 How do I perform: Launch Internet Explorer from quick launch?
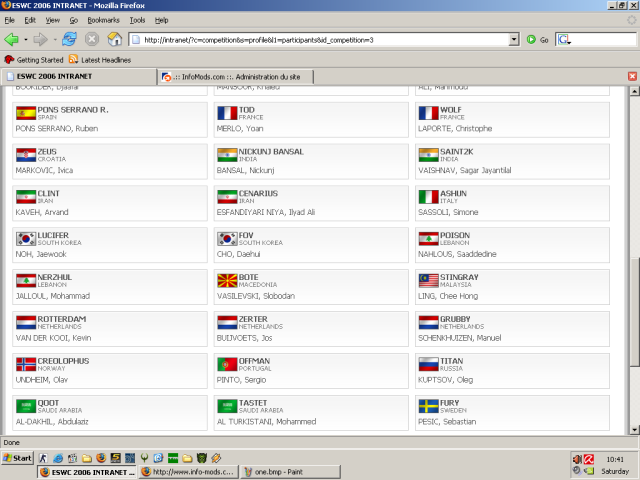click(58, 458)
